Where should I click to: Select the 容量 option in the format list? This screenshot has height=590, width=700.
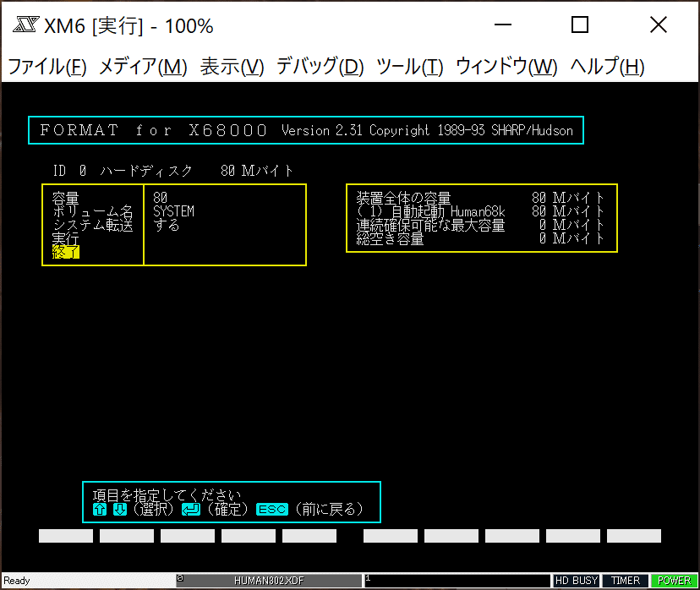point(66,198)
